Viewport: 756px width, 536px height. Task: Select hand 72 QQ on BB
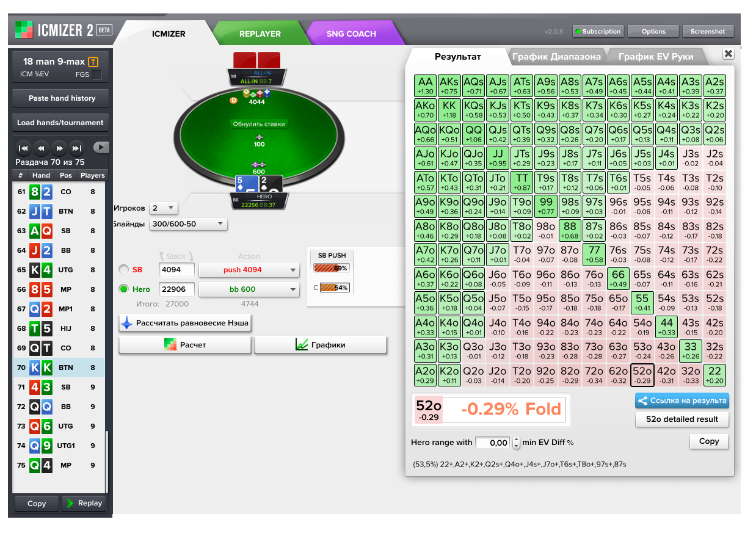tap(59, 407)
